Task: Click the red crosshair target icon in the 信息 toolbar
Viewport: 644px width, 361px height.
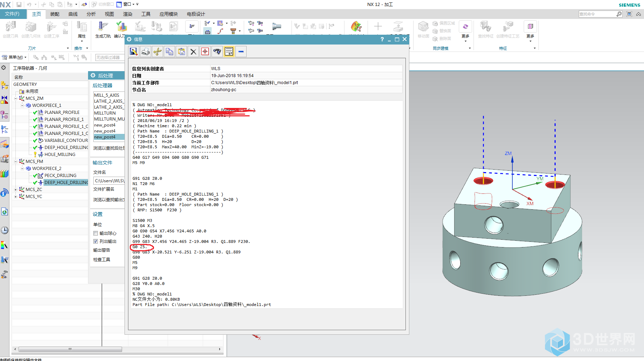Action: tap(205, 52)
